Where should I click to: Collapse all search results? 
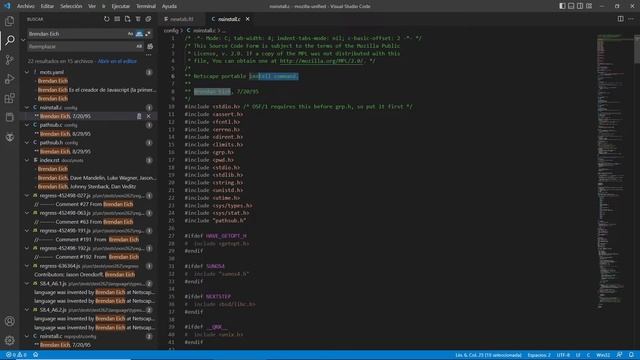point(148,19)
